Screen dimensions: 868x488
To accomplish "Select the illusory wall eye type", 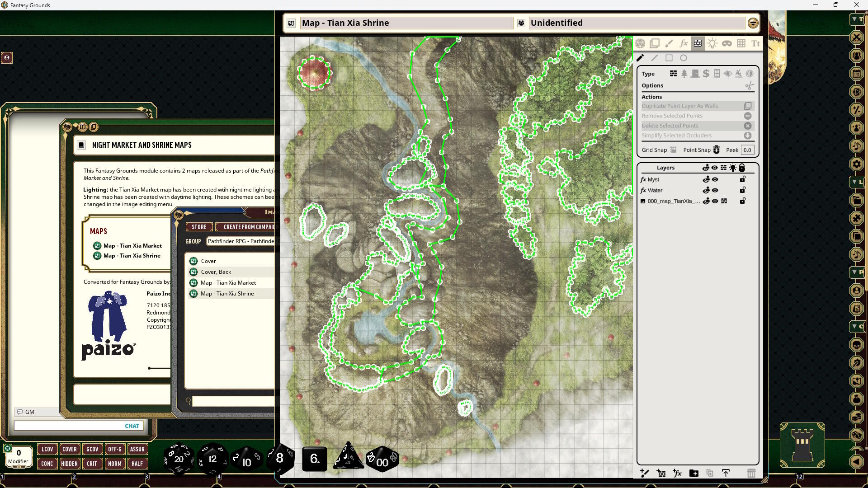I will pos(727,74).
